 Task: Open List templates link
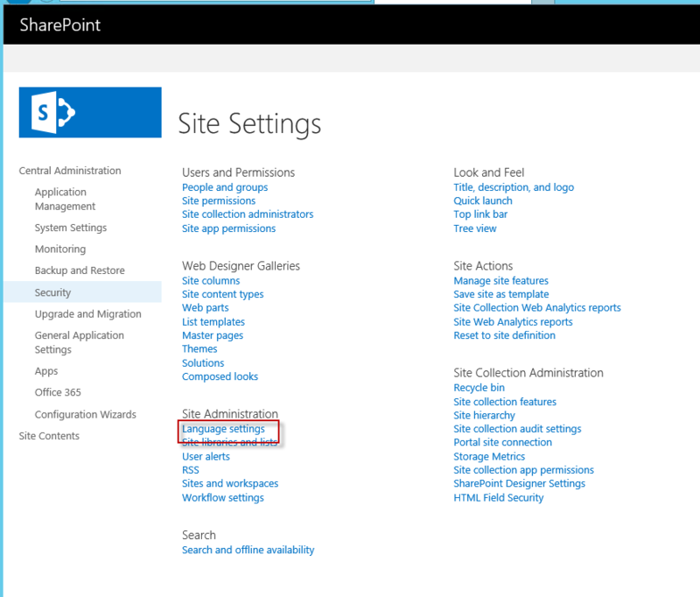[213, 322]
